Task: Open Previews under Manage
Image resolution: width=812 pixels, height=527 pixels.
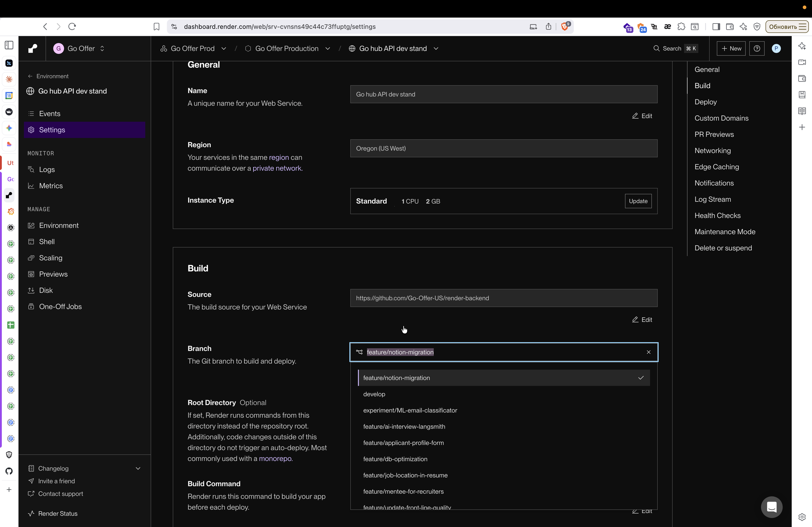Action: pos(85,274)
